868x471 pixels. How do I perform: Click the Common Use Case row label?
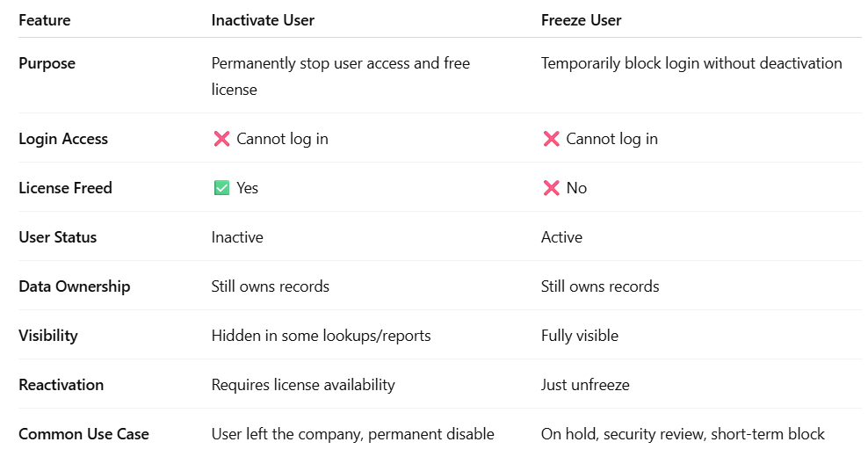[83, 434]
